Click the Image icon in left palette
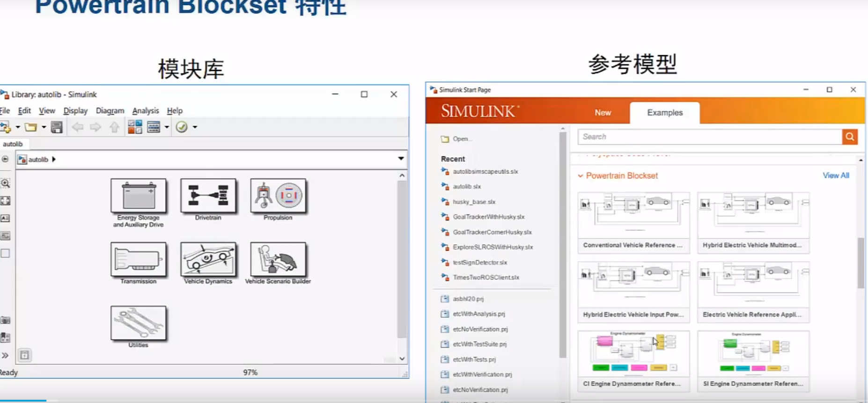Viewport: 868px width, 403px height. click(5, 236)
